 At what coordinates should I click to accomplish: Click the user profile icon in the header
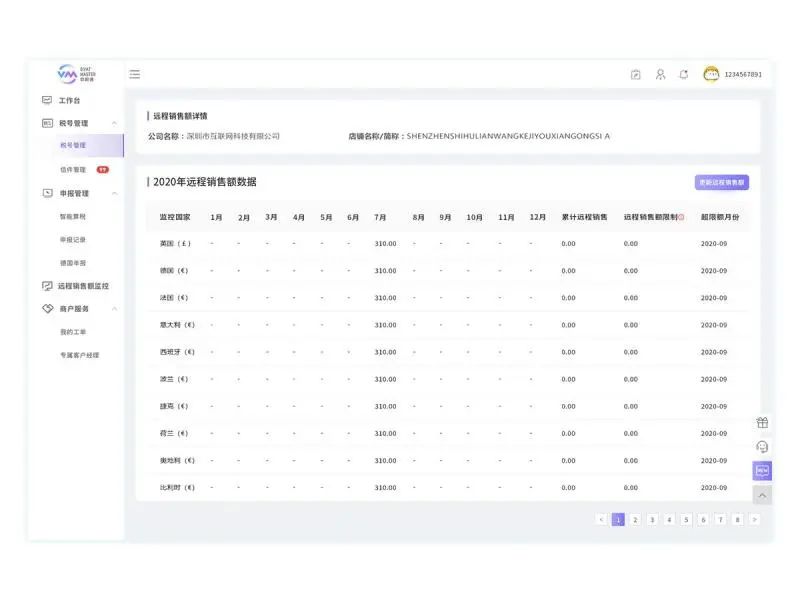659,74
